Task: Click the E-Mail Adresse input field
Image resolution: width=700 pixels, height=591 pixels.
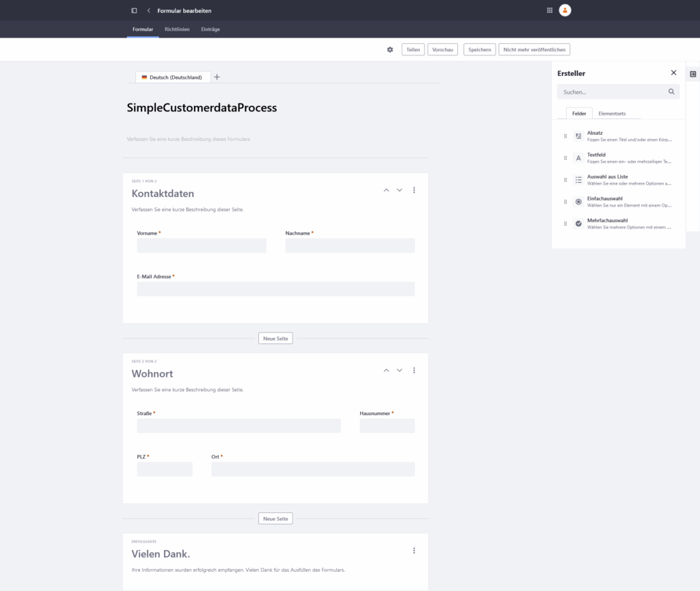Action: (x=275, y=289)
